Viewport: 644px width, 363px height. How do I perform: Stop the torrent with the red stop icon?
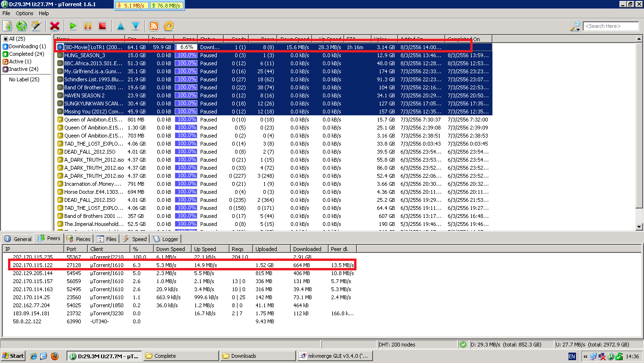(x=102, y=26)
